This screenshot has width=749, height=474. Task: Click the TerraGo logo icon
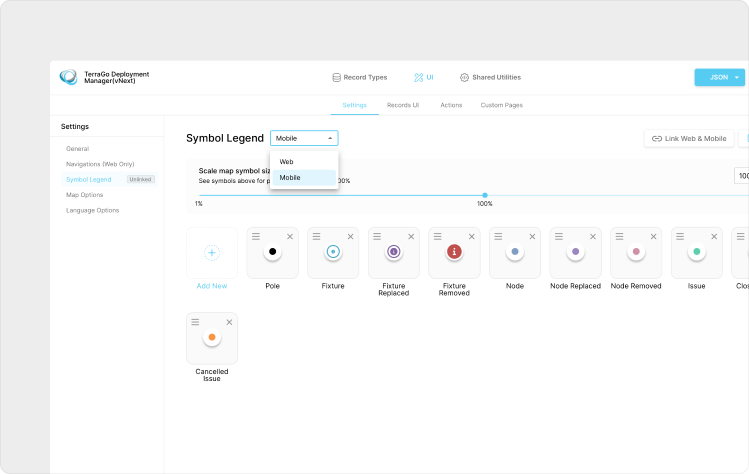click(68, 77)
